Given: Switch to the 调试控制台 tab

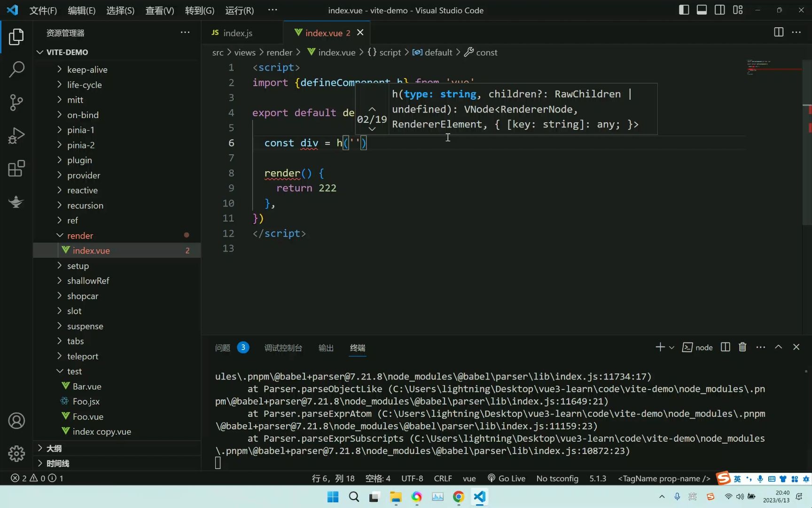Looking at the screenshot, I should (x=283, y=348).
